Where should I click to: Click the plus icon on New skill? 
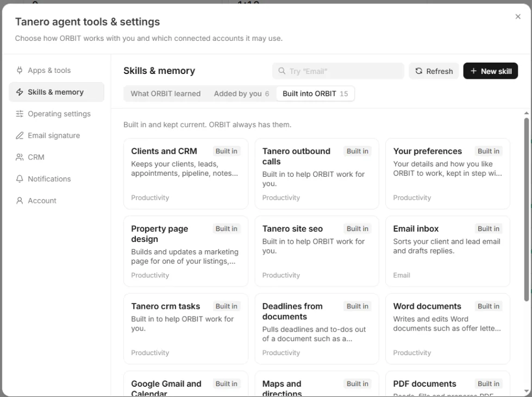(474, 71)
